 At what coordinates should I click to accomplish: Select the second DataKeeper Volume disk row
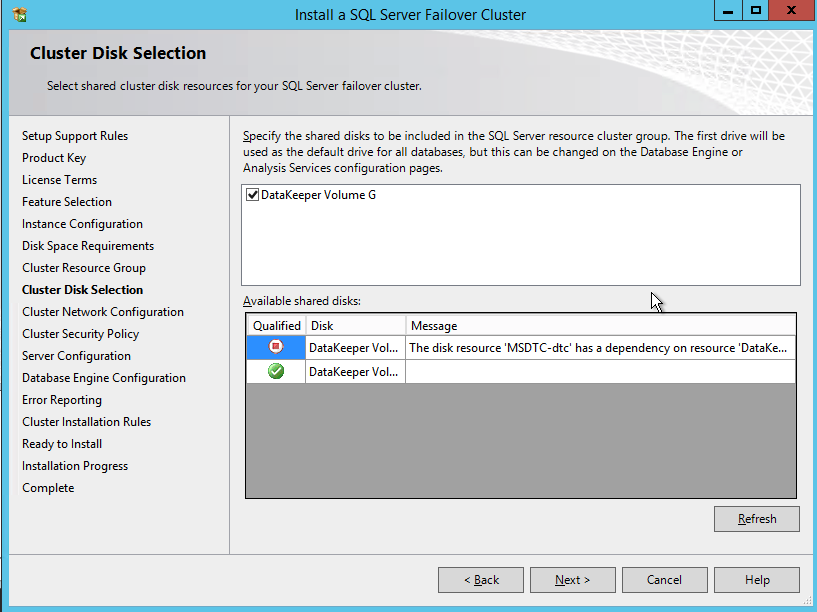[x=355, y=372]
